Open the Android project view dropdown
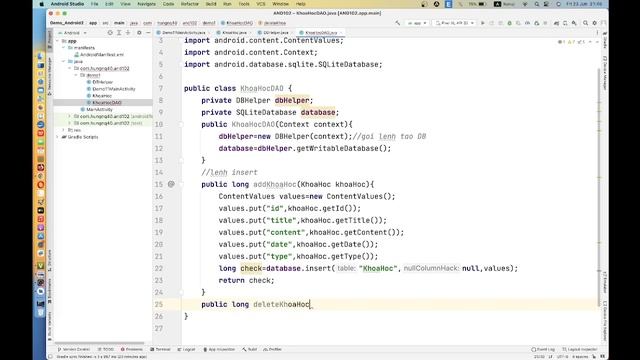The image size is (640, 360). 72,33
